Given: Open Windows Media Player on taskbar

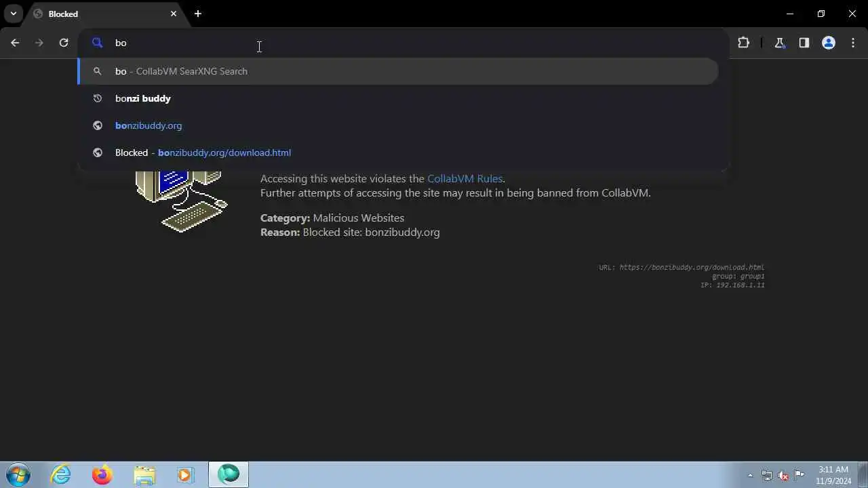Looking at the screenshot, I should (185, 474).
